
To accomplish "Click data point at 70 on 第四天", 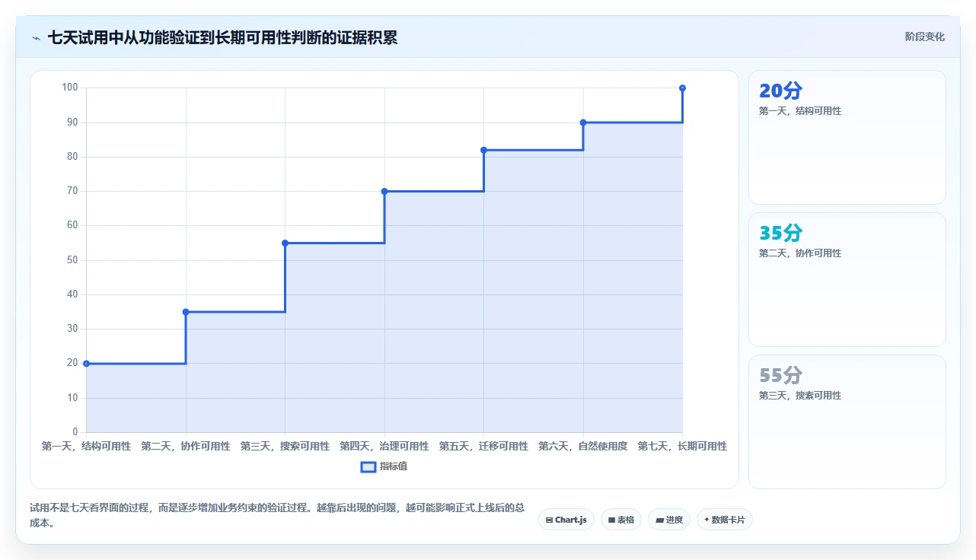I will click(384, 192).
